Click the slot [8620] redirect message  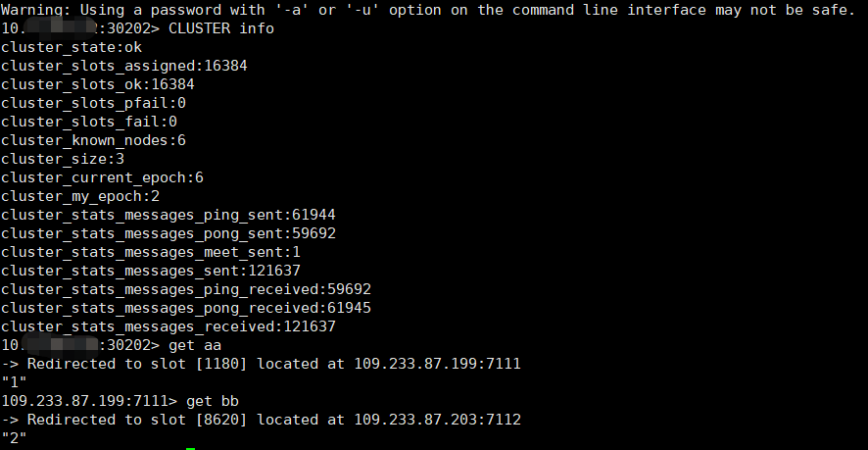coord(262,420)
